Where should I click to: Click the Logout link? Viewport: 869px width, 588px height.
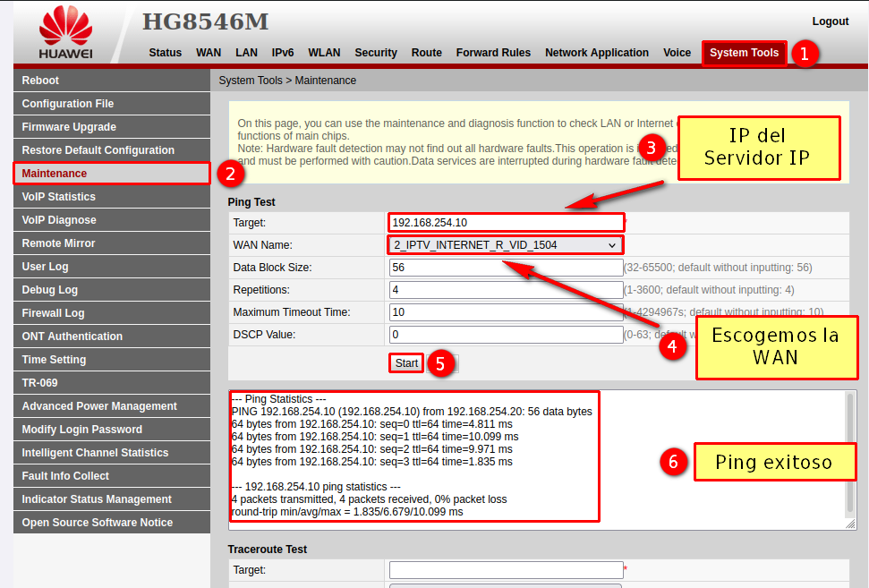(x=830, y=21)
